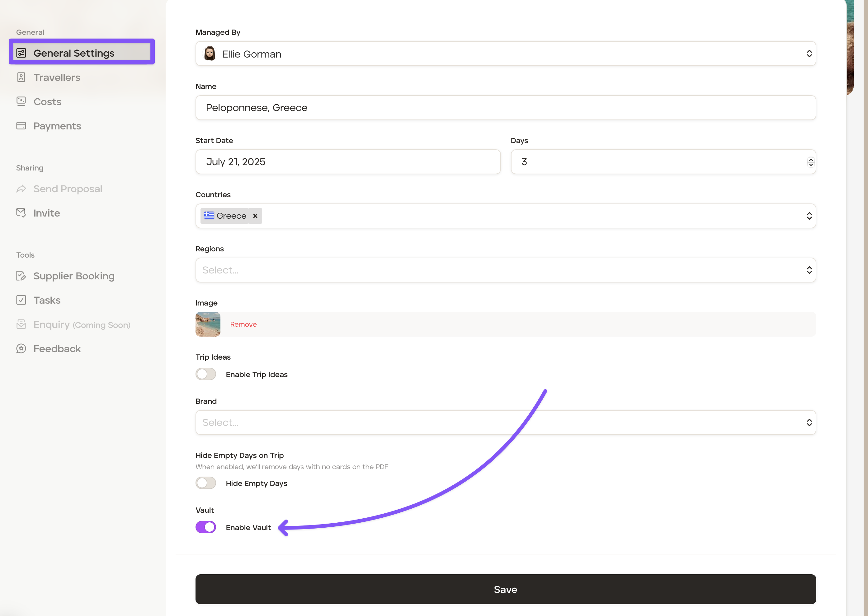
Task: Click the Supplier Booking icon
Action: click(21, 276)
